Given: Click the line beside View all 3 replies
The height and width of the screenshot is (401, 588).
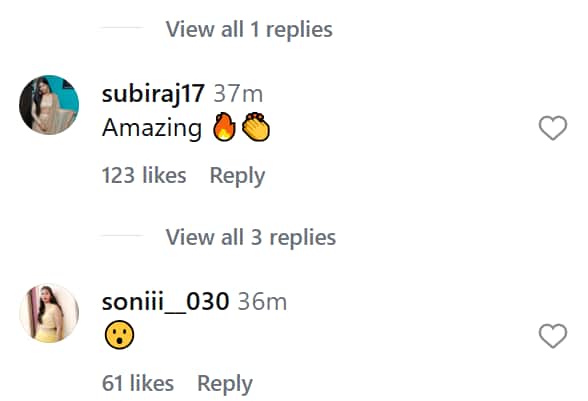Looking at the screenshot, I should point(122,236).
